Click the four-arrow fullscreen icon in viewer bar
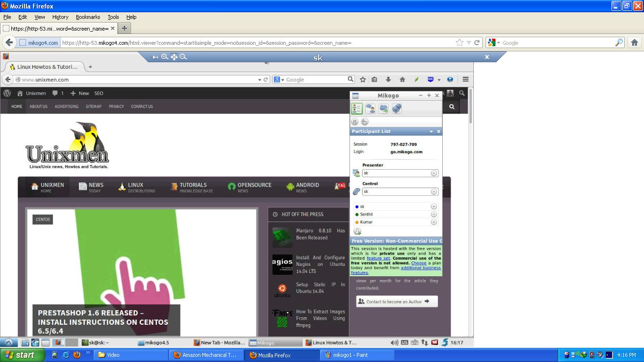The image size is (644, 362). (x=174, y=57)
